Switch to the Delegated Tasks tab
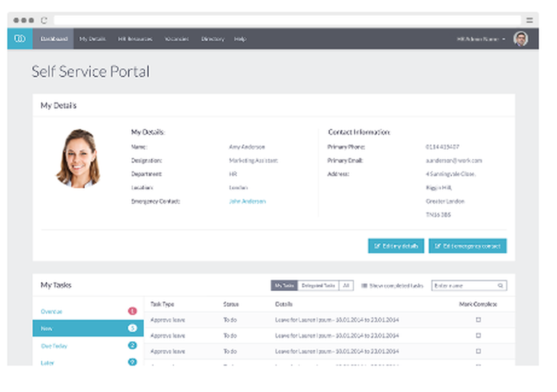The height and width of the screenshot is (392, 557). coord(319,285)
